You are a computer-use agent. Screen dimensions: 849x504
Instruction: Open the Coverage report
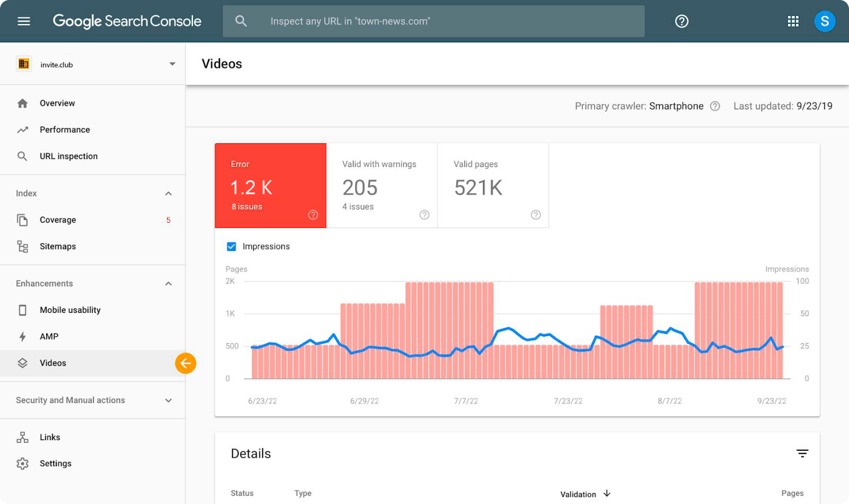click(x=58, y=220)
